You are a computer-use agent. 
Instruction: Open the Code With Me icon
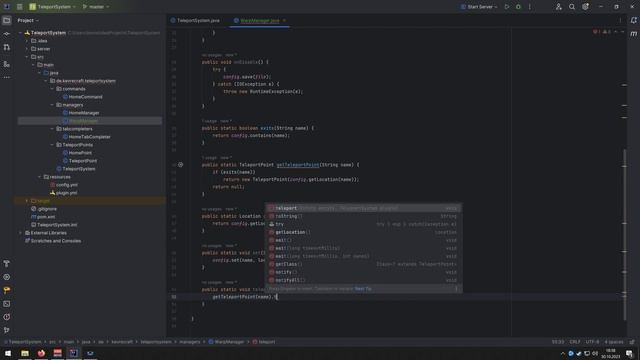559,7
